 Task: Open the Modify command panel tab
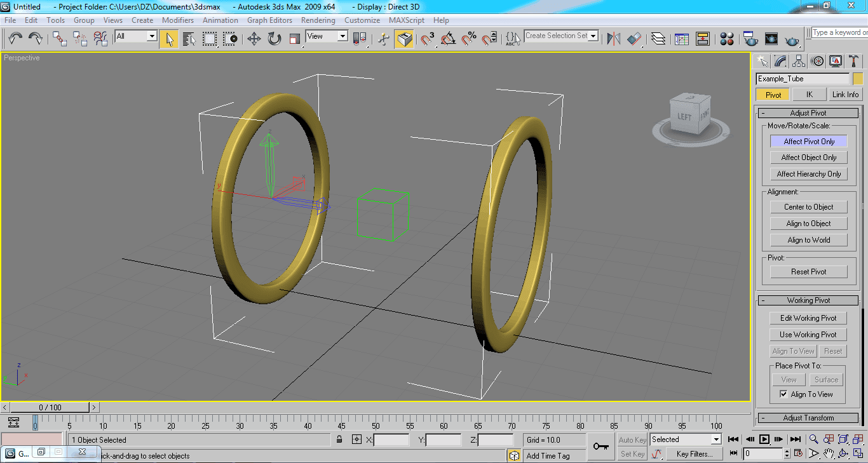click(781, 62)
